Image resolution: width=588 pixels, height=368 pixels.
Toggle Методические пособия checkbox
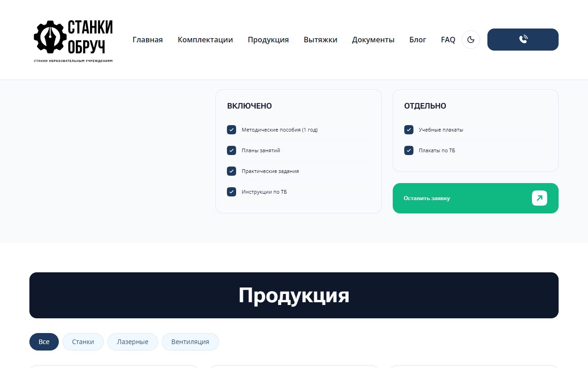pyautogui.click(x=232, y=130)
